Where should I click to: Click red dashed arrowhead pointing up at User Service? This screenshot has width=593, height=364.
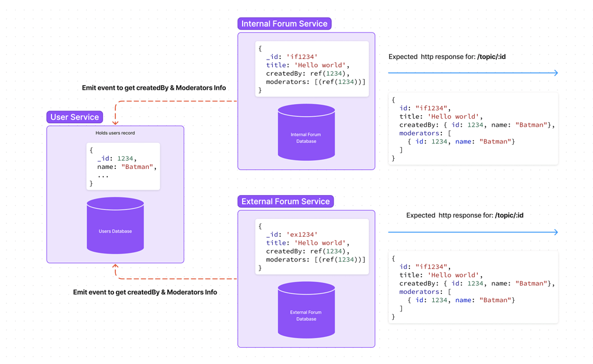coord(115,267)
